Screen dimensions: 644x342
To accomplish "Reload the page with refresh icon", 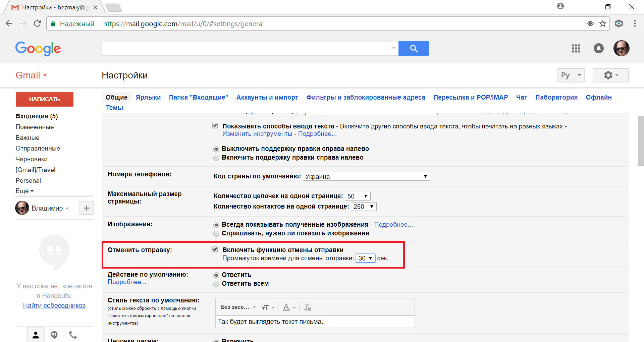I will point(37,23).
